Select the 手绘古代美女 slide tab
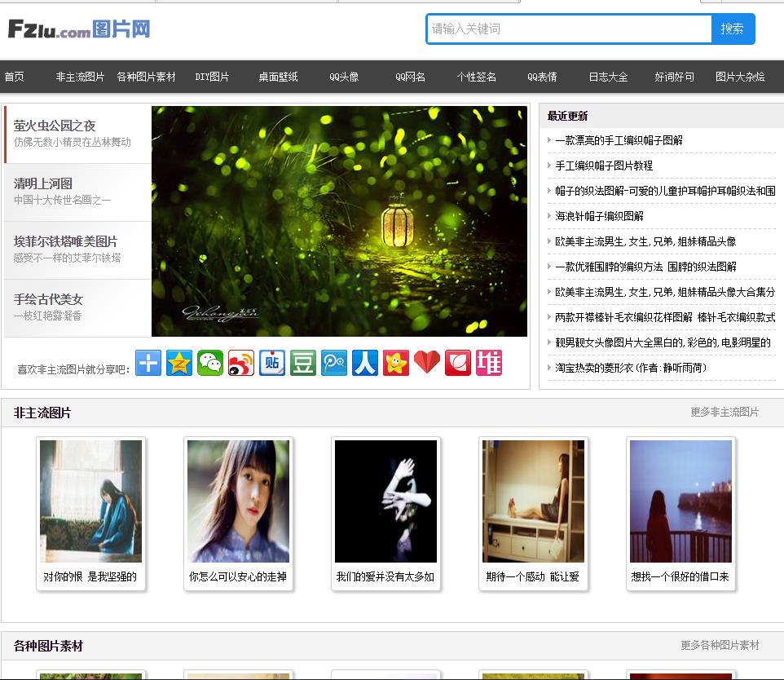This screenshot has width=784, height=680. tap(77, 307)
